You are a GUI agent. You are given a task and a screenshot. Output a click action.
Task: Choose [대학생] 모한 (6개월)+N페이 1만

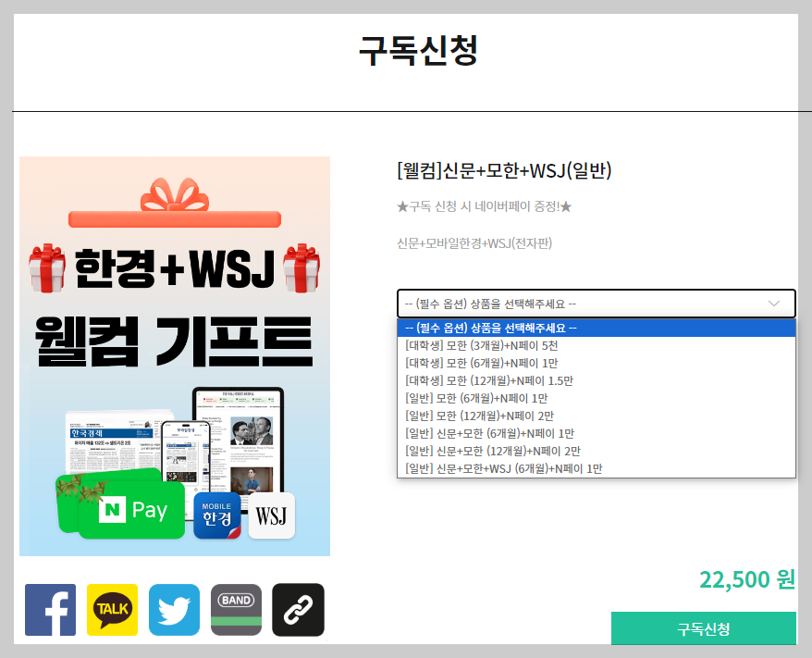597,363
